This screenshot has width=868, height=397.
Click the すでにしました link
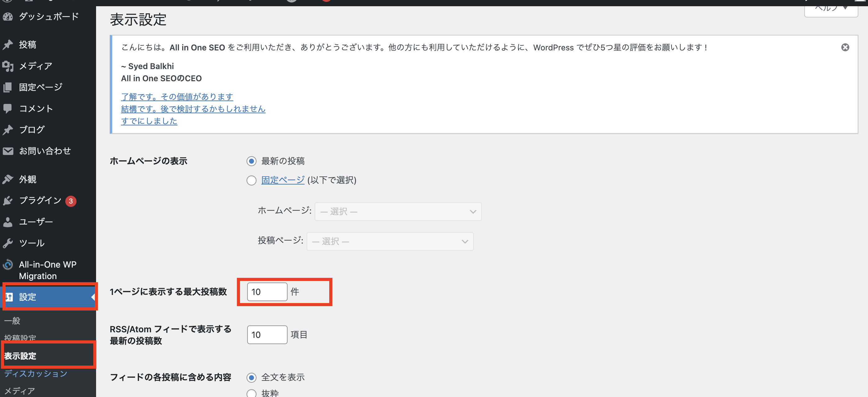click(x=149, y=121)
